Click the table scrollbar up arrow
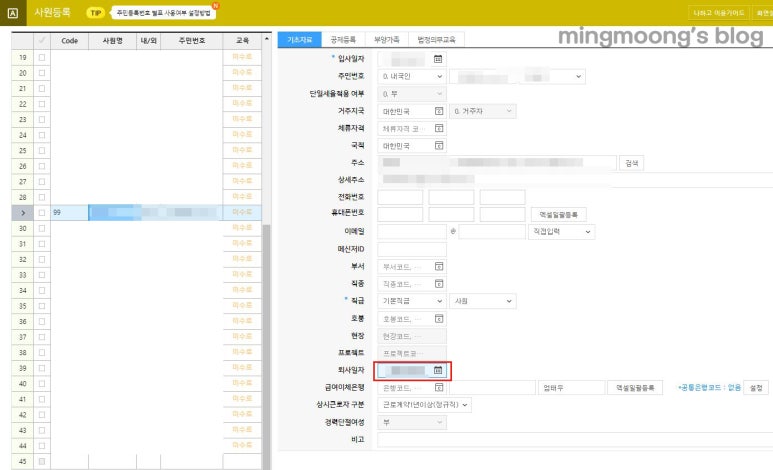This screenshot has height=470, width=773. point(267,38)
